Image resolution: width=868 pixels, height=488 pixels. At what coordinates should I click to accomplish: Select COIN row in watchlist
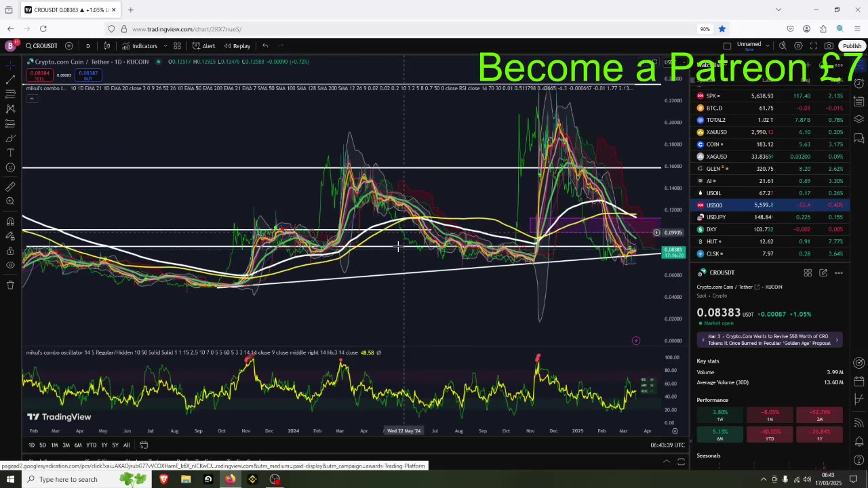(x=770, y=144)
